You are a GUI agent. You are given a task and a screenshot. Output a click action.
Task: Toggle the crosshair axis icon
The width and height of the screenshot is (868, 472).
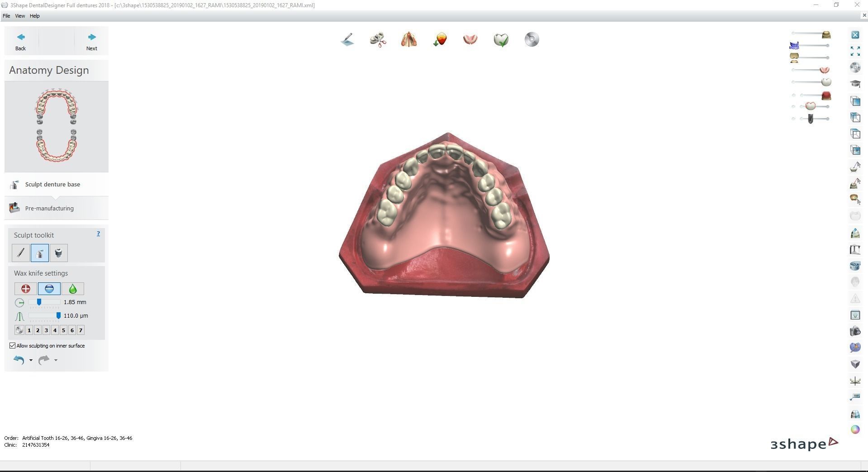(x=855, y=381)
